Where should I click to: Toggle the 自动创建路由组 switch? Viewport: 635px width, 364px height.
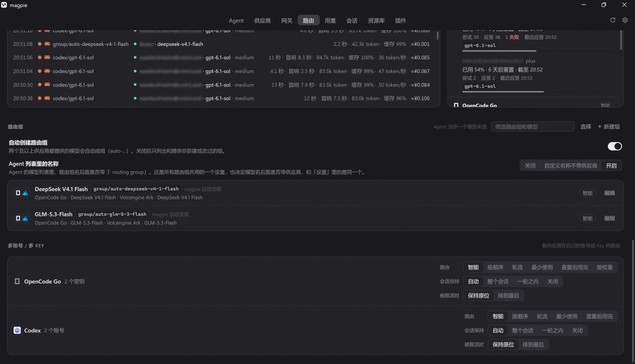614,146
